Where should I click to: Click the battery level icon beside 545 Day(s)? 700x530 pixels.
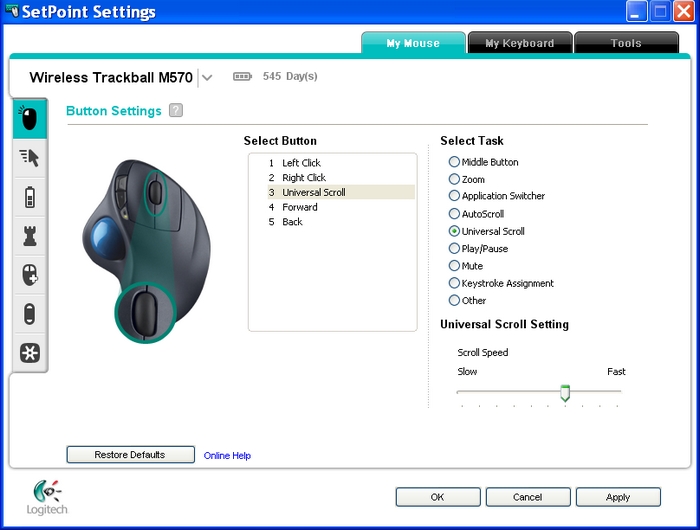(x=242, y=77)
